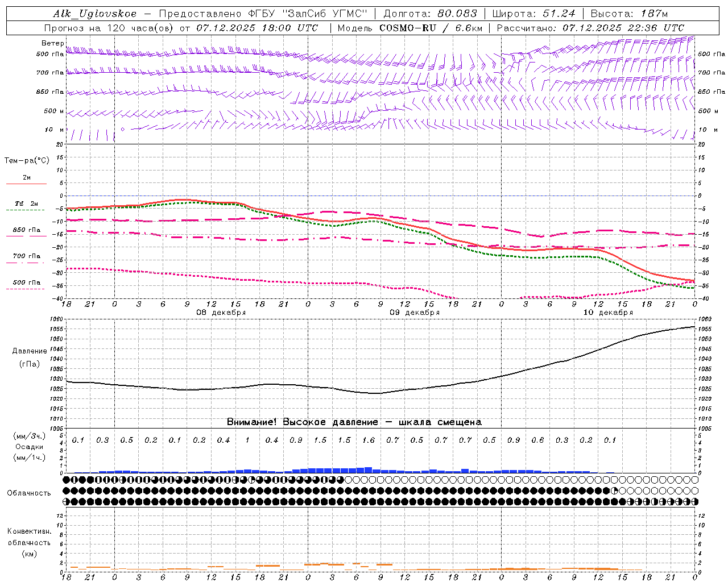The width and height of the screenshot is (728, 582).
Task: Click the Конвективн. облачность (км) label
Action: [29, 542]
